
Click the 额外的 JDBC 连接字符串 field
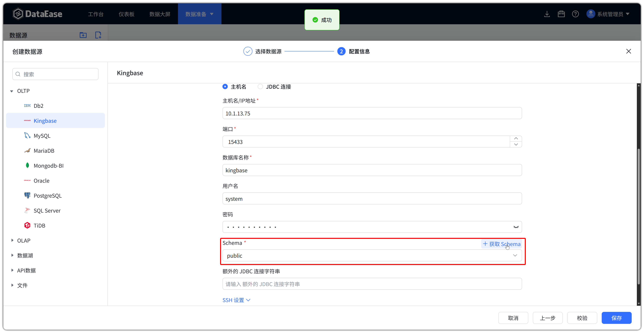(x=372, y=284)
